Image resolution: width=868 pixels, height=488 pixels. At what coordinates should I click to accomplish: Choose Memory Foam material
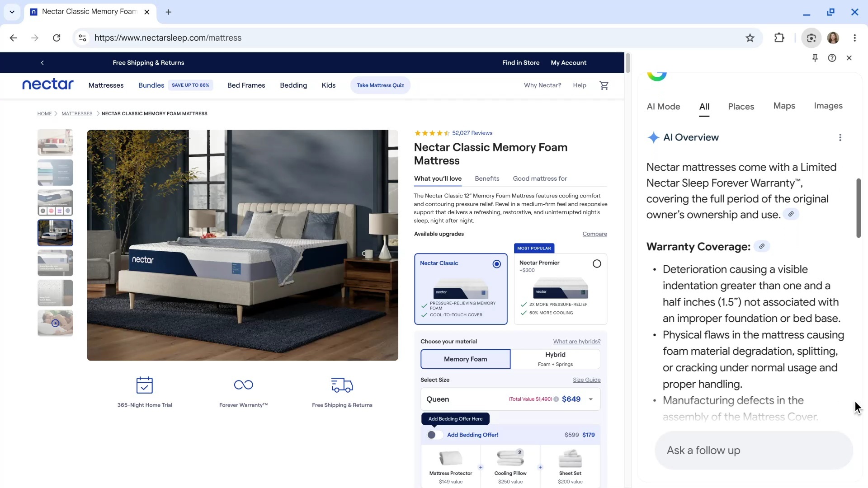coord(465,359)
